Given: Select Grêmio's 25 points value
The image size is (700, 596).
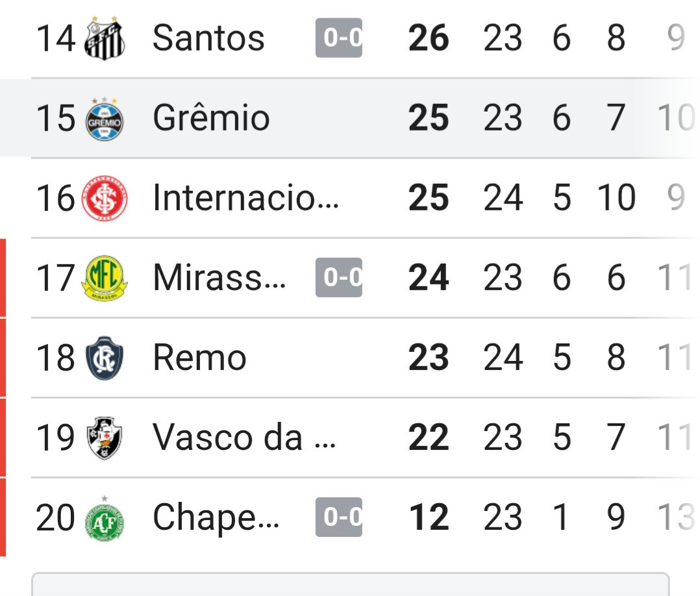Looking at the screenshot, I should click(x=429, y=118).
